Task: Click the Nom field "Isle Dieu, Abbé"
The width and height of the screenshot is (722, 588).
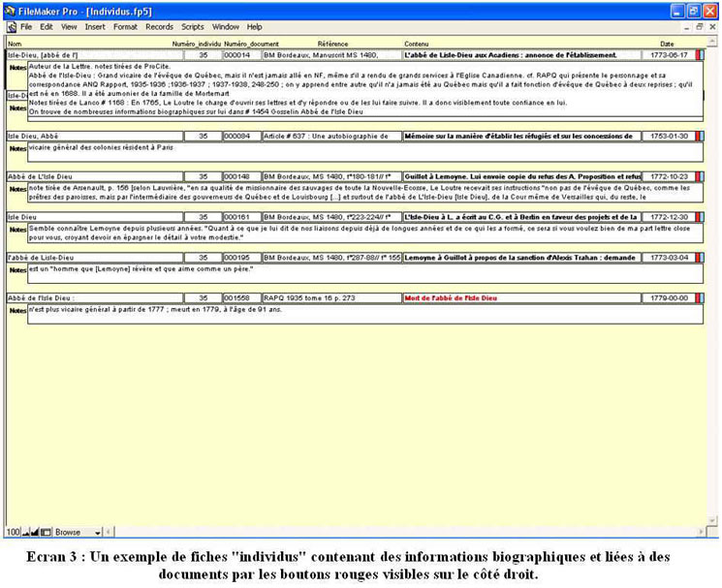Action: (x=95, y=137)
